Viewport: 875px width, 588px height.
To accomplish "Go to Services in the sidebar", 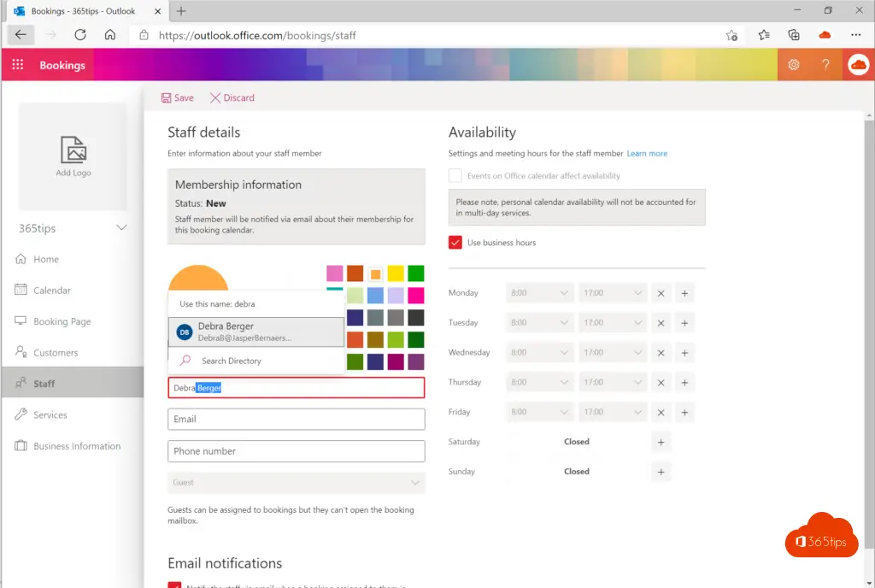I will point(50,415).
